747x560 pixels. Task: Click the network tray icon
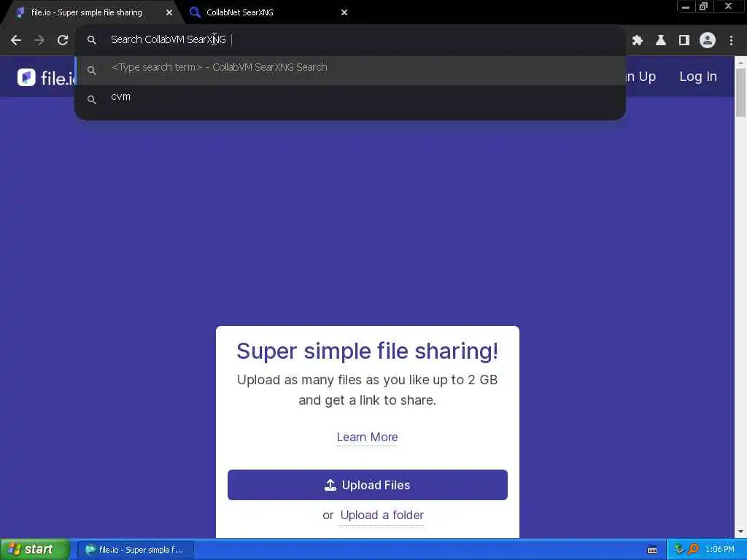tap(679, 549)
